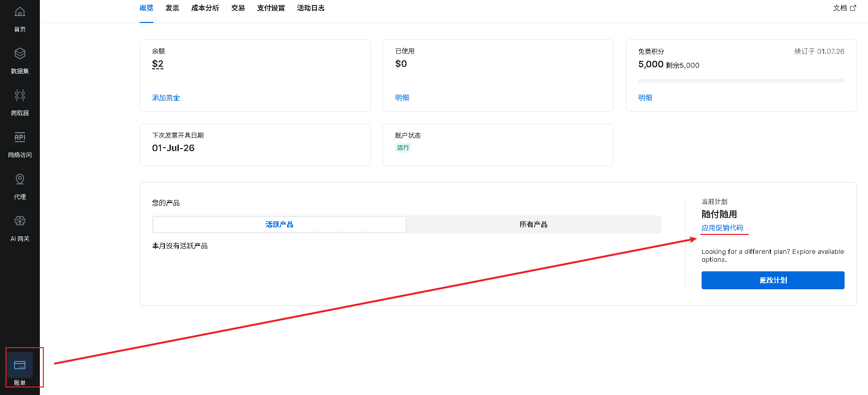Click the $0 used amount
This screenshot has height=395, width=868.
401,64
